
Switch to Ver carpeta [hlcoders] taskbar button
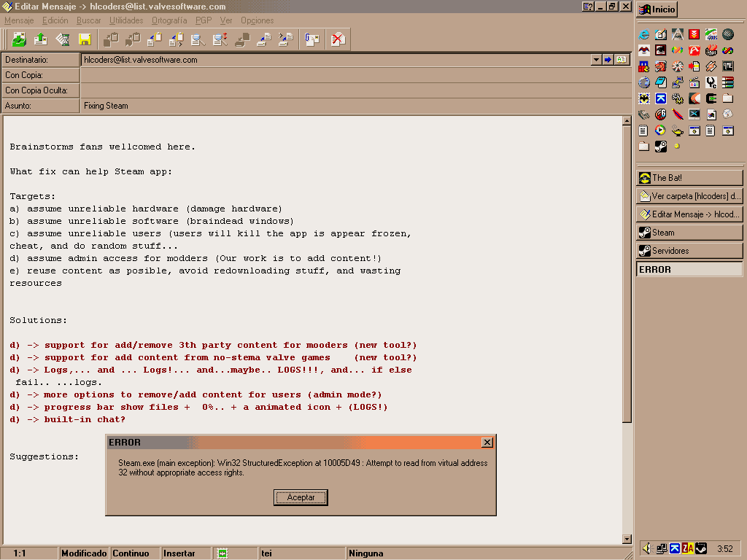(689, 195)
